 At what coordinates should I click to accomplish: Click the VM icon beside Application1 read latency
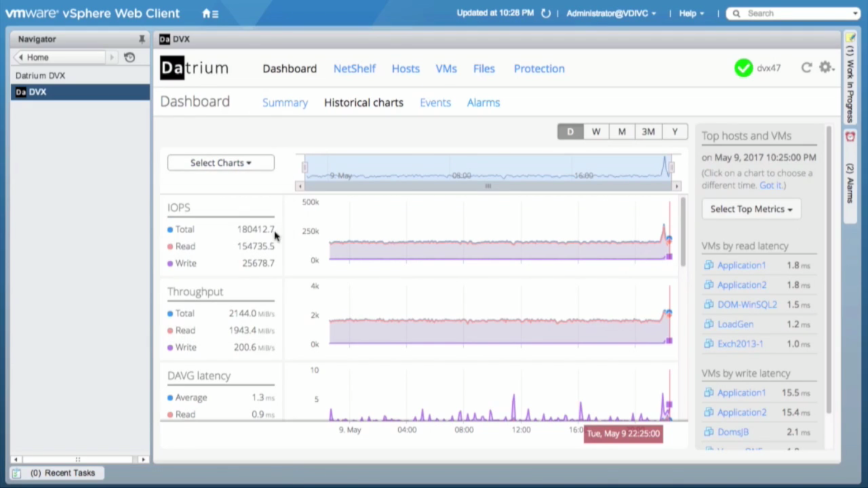[x=708, y=265]
